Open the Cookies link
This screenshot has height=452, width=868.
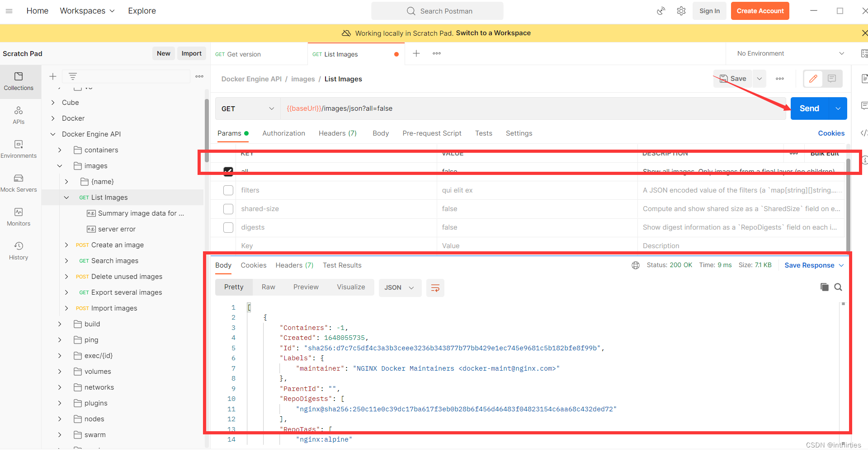click(831, 133)
